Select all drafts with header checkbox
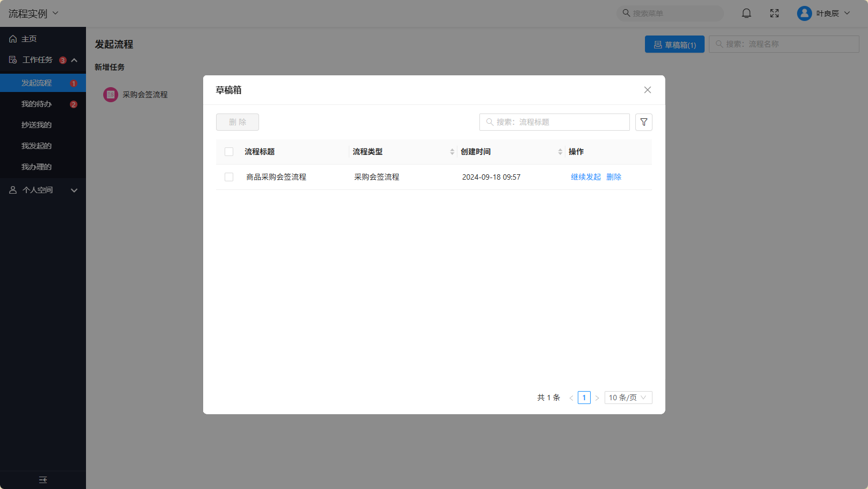Image resolution: width=868 pixels, height=489 pixels. 229,152
